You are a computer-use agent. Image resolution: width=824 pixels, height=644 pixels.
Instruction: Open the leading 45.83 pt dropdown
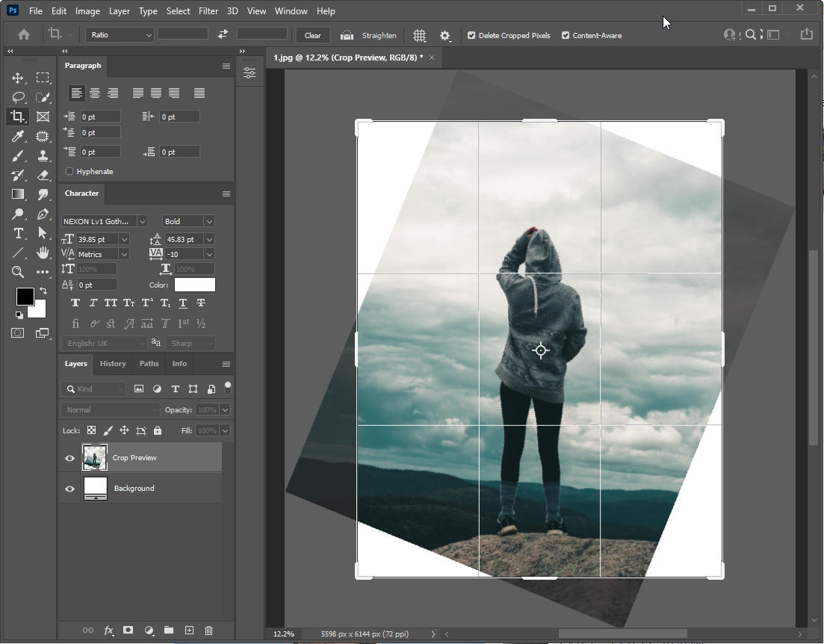(x=209, y=239)
